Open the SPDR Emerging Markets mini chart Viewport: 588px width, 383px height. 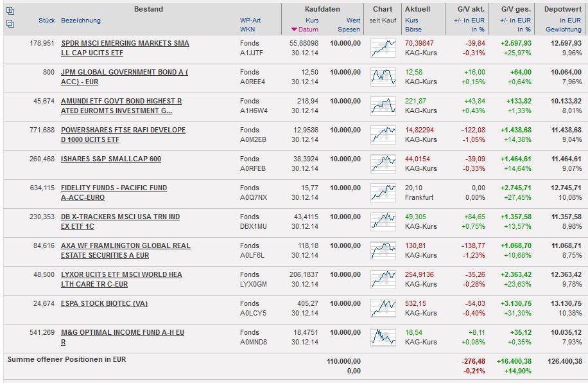point(383,48)
